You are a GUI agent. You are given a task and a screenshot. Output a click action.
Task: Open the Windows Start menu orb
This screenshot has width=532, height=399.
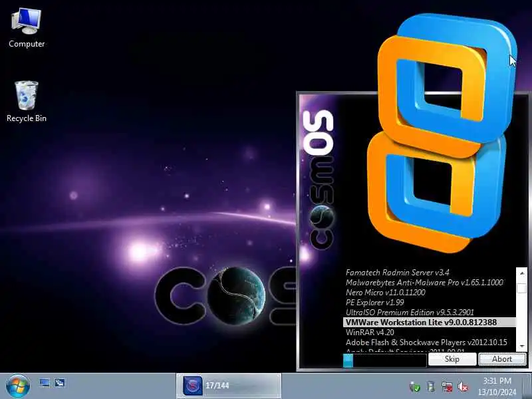(18, 386)
